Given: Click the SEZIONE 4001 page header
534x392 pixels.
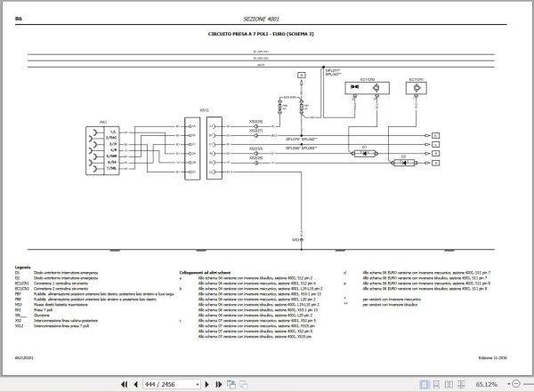Looking at the screenshot, I should coord(261,19).
